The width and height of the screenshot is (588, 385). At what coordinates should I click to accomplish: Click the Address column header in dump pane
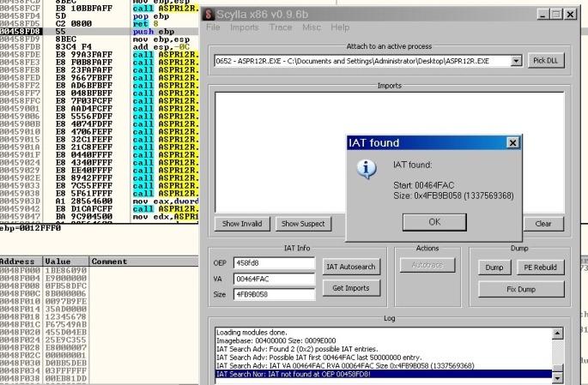pos(21,262)
